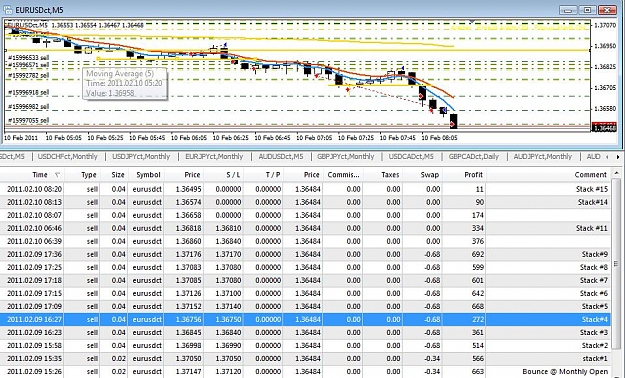Click the 1.36950 price axis label

pyautogui.click(x=605, y=46)
